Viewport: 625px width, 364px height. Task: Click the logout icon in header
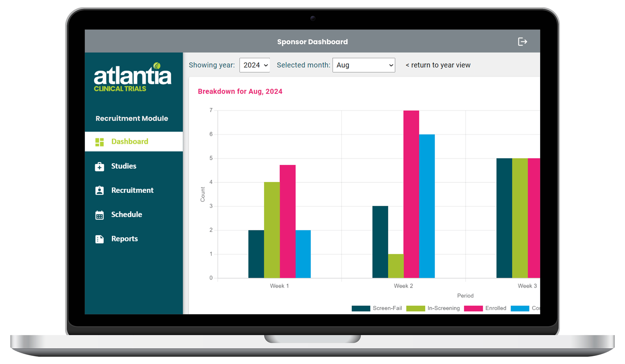522,42
